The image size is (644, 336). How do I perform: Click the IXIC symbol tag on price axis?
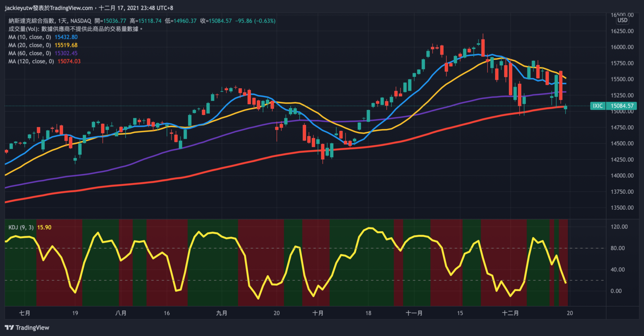click(598, 106)
